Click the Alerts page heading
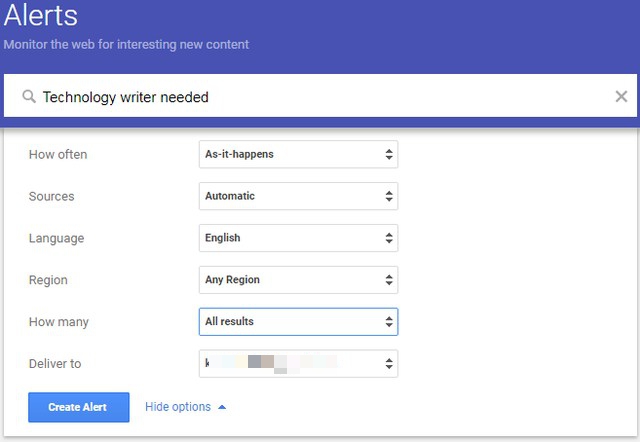Screen dimensions: 640x442 (x=41, y=16)
